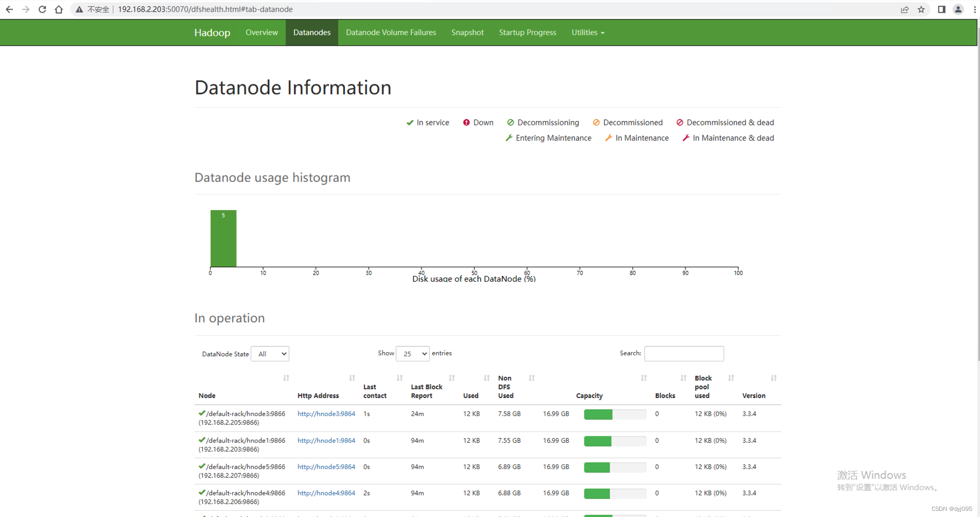Sort table by Blocks column arrows
Screen dimensions: 980x517
click(x=684, y=378)
